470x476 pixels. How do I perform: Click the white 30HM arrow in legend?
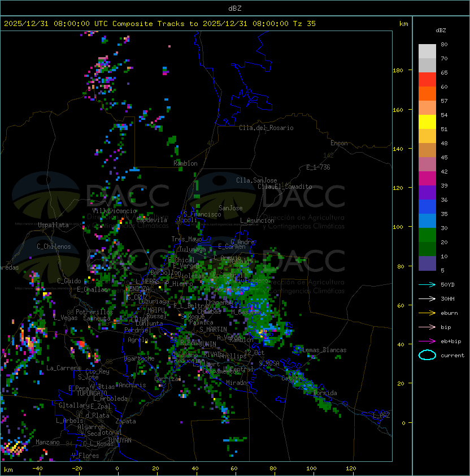[x=427, y=298]
